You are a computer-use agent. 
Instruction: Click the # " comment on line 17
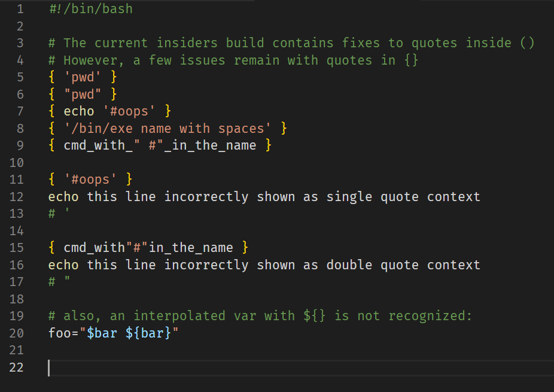57,281
